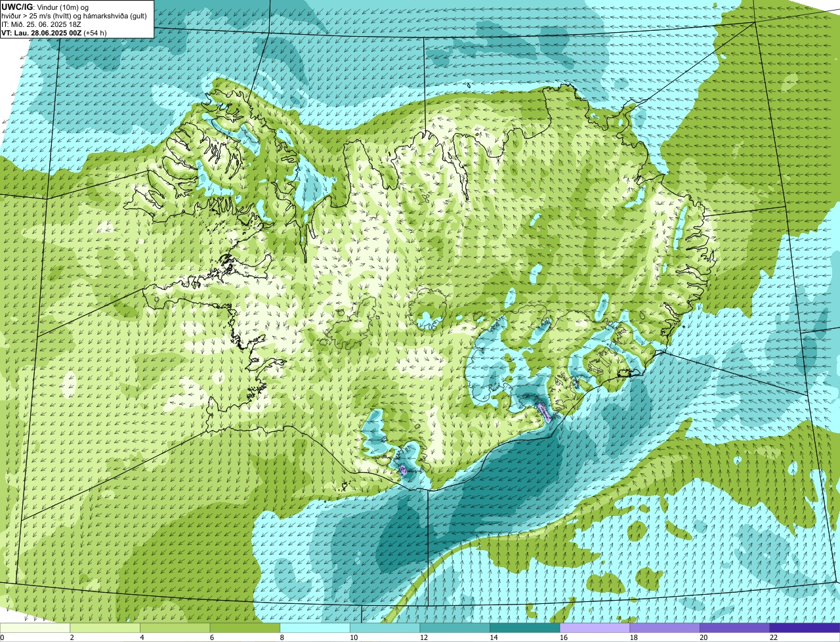Click the '0' tick label on the colorbar
Image resolution: width=840 pixels, height=642 pixels.
click(2, 637)
